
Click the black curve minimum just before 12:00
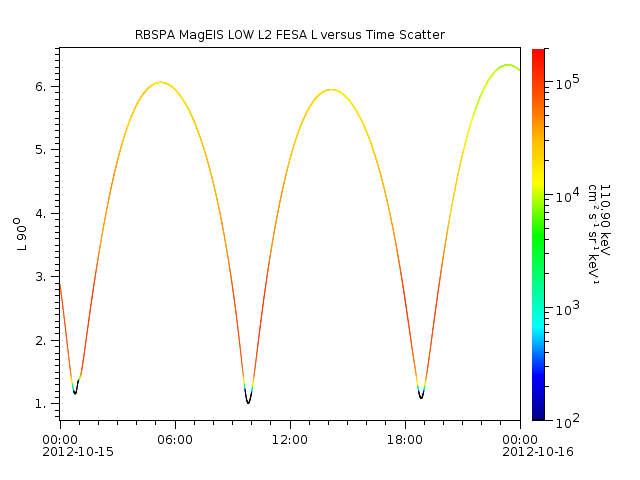tap(248, 401)
